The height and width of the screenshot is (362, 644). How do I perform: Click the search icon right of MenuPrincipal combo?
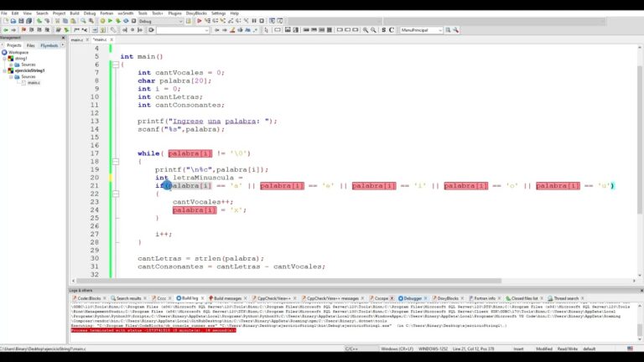[448, 30]
